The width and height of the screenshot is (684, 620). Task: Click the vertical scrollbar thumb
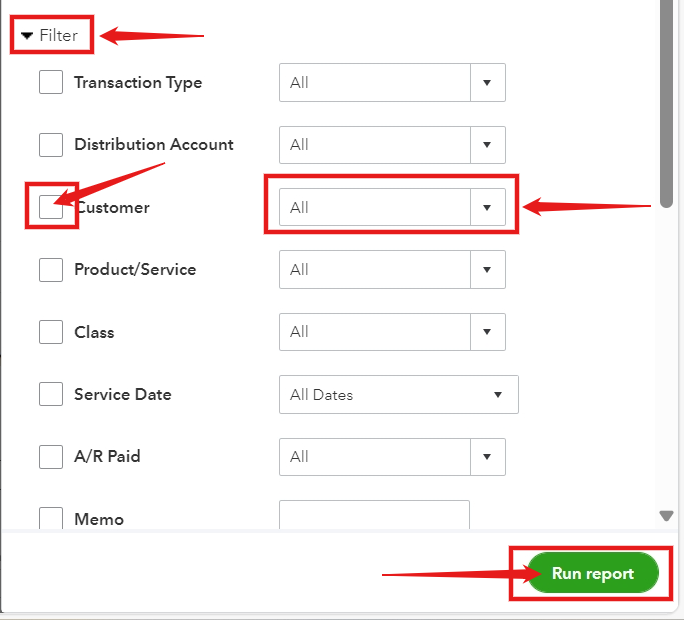click(x=666, y=104)
